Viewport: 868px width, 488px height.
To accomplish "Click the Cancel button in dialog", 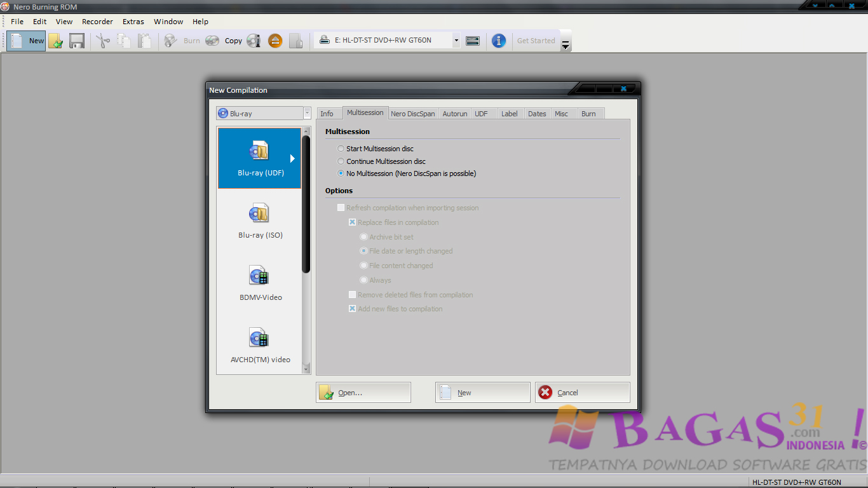I will [583, 393].
